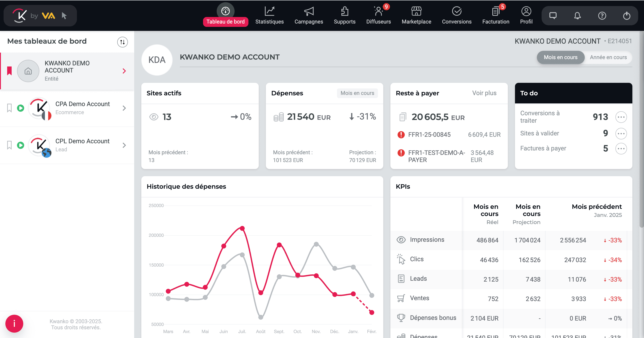Click the power logout icon
Viewport: 644px width, 338px height.
627,16
